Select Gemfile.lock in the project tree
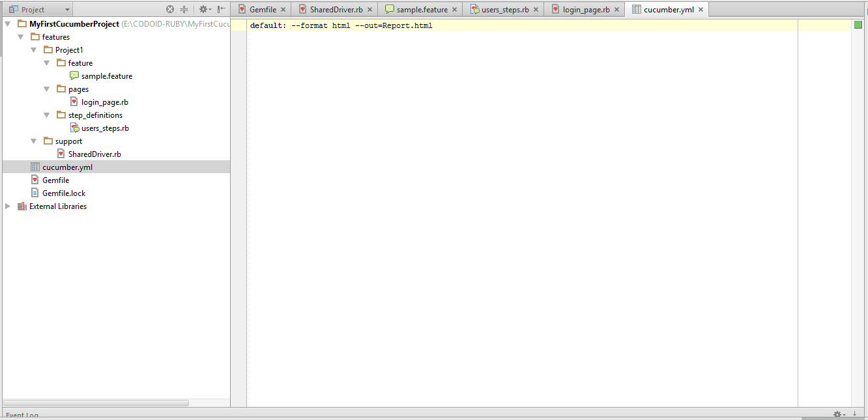The width and height of the screenshot is (868, 420). (64, 193)
